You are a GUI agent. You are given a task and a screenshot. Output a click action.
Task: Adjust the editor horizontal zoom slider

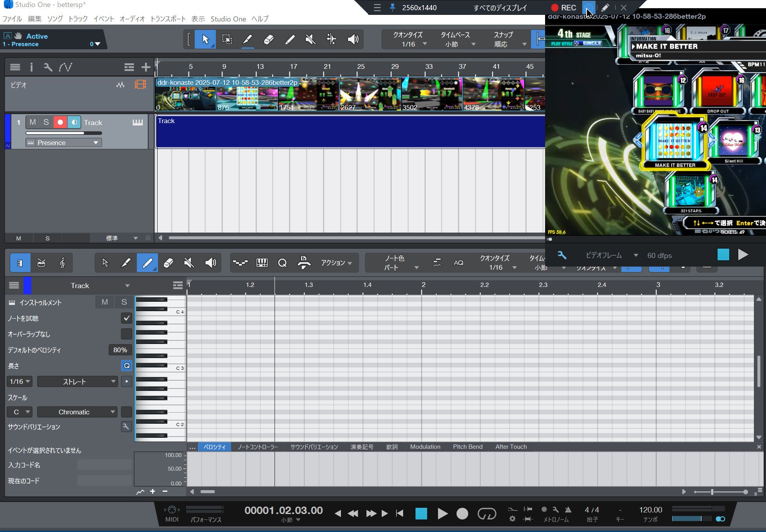point(720,492)
